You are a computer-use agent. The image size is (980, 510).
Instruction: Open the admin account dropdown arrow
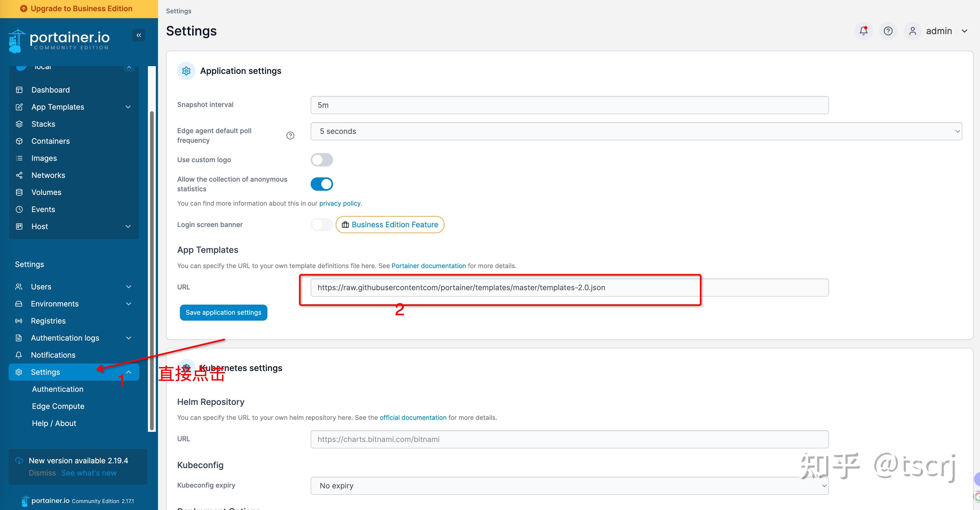[x=965, y=31]
